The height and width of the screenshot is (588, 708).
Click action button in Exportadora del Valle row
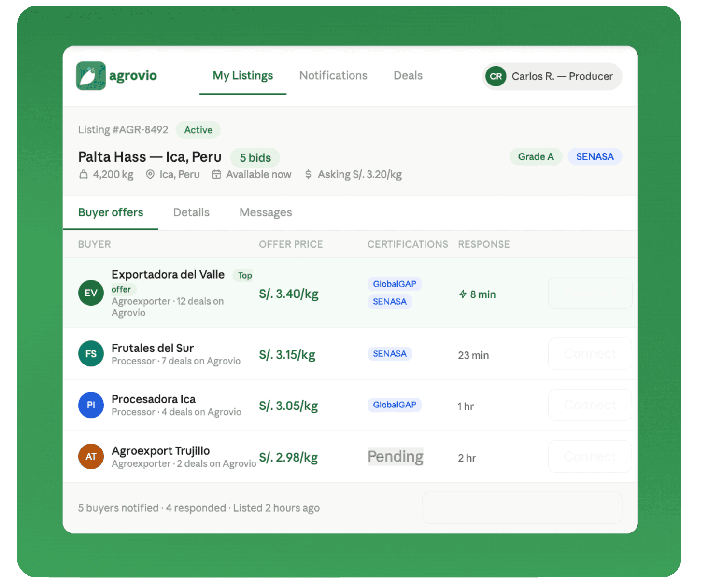590,293
